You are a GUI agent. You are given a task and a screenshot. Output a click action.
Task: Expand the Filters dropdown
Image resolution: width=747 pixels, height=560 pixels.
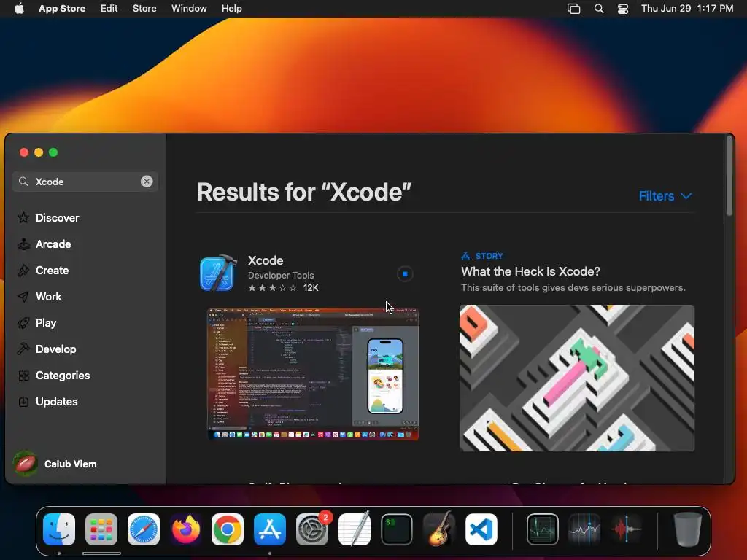[x=665, y=195]
